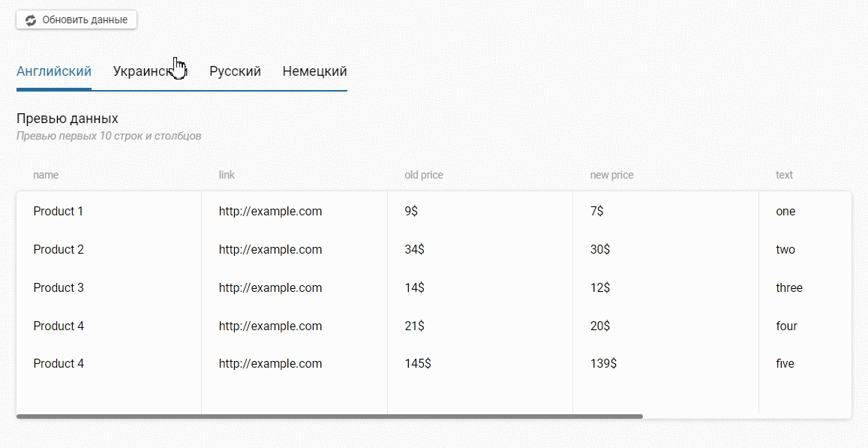Click the 14$ old price cell
The width and height of the screenshot is (868, 448).
click(x=414, y=288)
